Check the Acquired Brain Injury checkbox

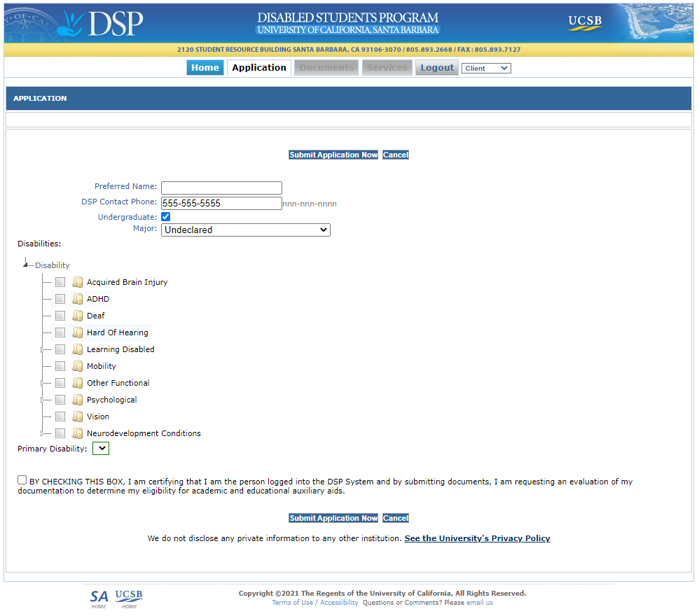coord(60,283)
